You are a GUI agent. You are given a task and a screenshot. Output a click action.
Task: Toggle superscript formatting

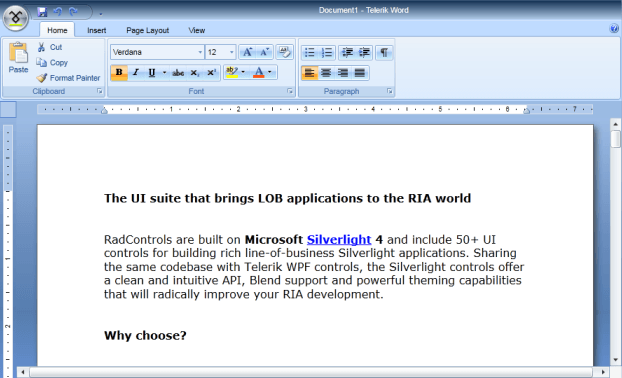pyautogui.click(x=211, y=73)
